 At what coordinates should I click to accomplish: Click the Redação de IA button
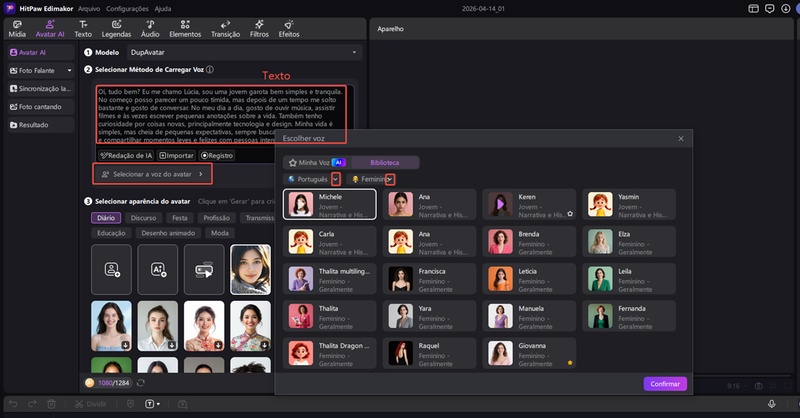coord(125,155)
